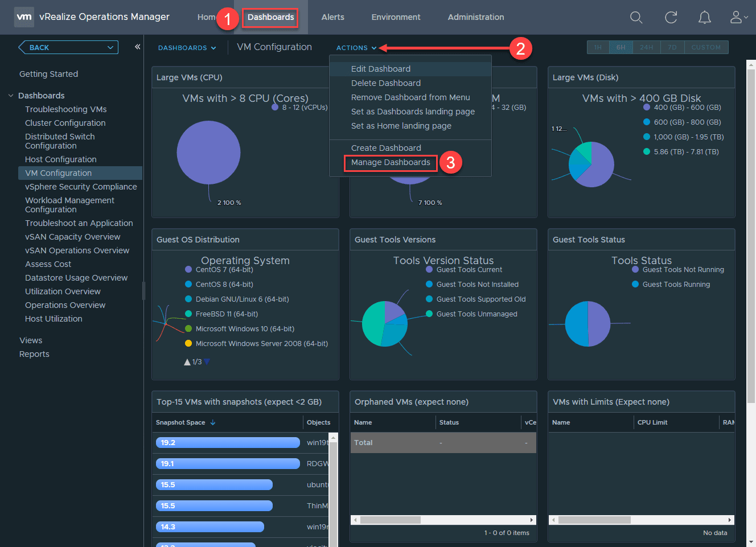The width and height of the screenshot is (756, 547).
Task: Select Manage Dashboards from the Actions menu
Action: [391, 163]
